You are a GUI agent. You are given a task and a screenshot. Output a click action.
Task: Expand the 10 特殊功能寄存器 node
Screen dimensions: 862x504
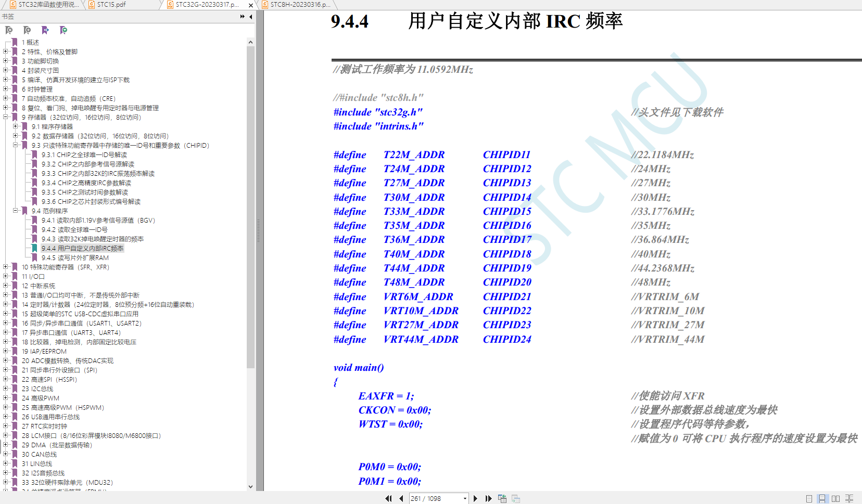(6, 267)
